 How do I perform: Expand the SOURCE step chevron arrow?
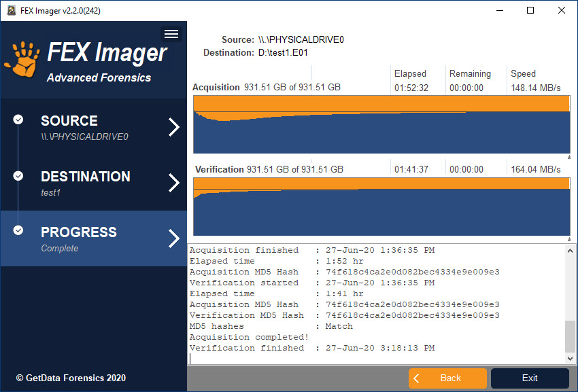[x=174, y=127]
